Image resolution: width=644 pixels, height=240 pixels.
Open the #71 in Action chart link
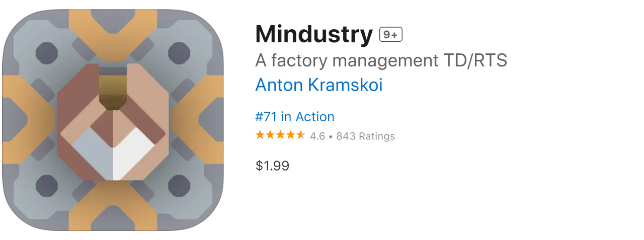click(x=295, y=117)
